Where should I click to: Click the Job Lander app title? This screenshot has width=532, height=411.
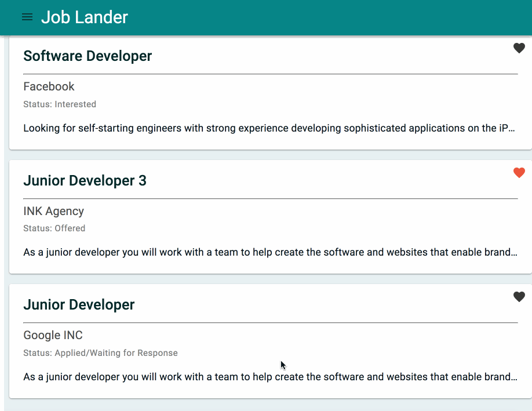coord(84,17)
